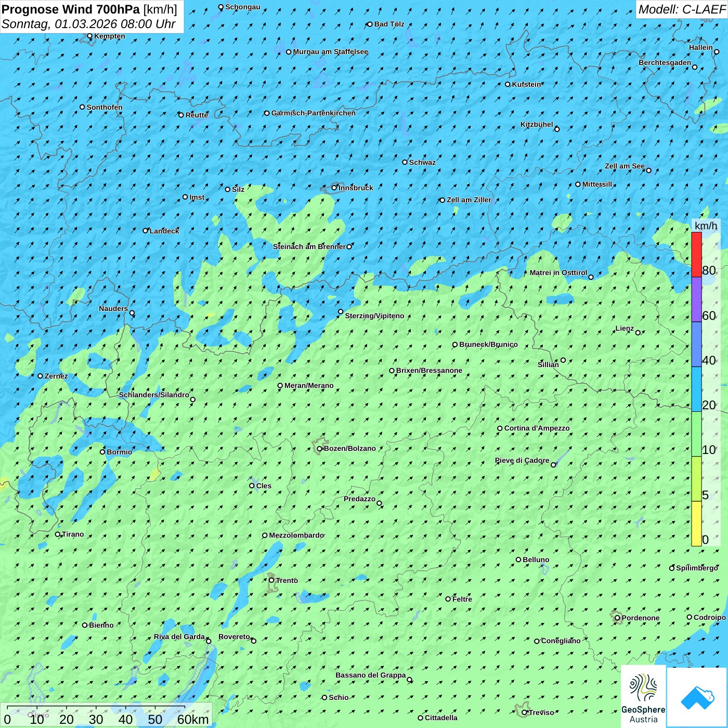
Task: Click the title Prognose Wind 700hPa
Action: click(x=71, y=9)
